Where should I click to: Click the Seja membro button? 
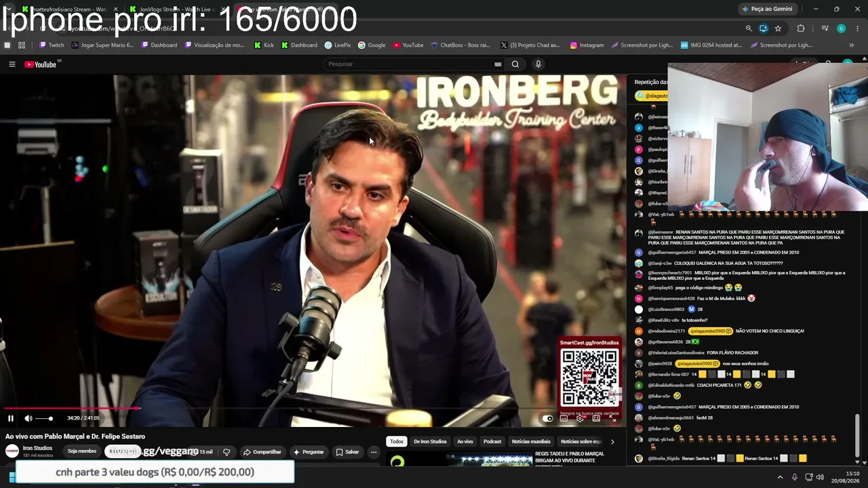(82, 451)
